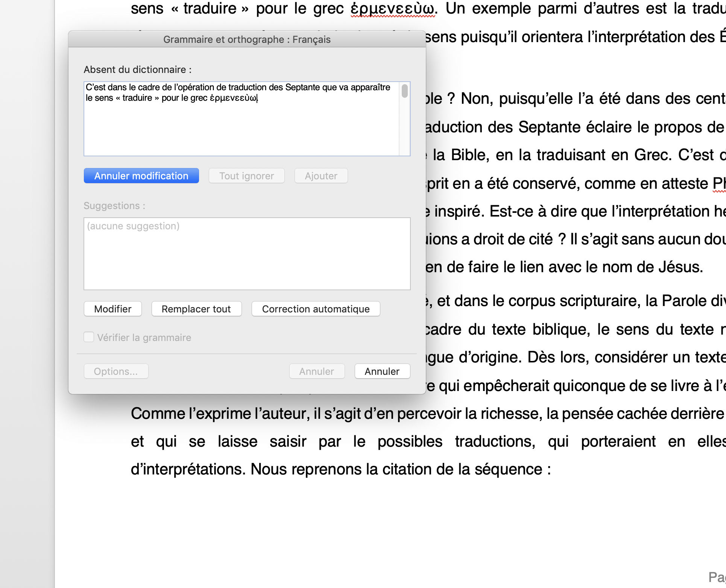This screenshot has width=726, height=588.
Task: Click "traduire" in the document's top line
Action: click(210, 8)
